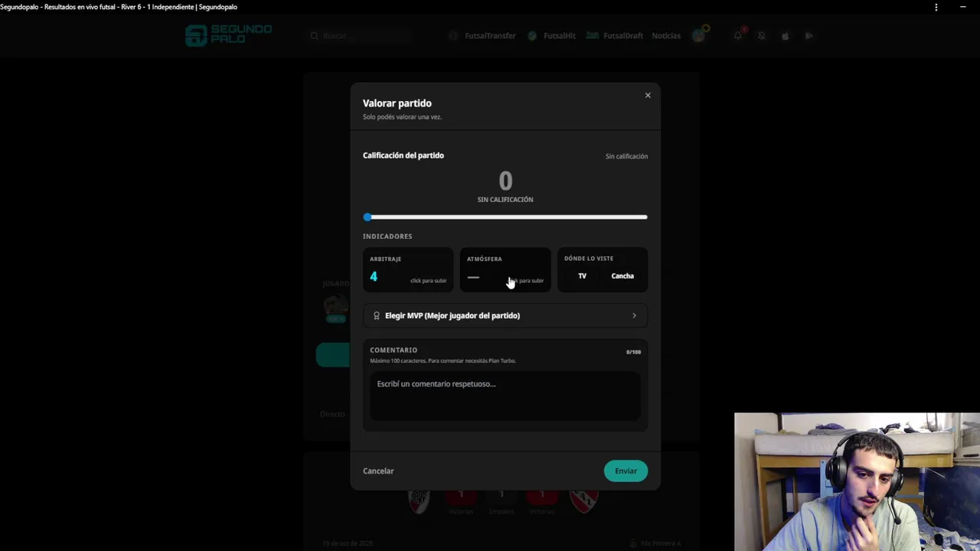Click the 'Sin calificación' label at top right
Image resolution: width=980 pixels, height=551 pixels.
pyautogui.click(x=626, y=156)
